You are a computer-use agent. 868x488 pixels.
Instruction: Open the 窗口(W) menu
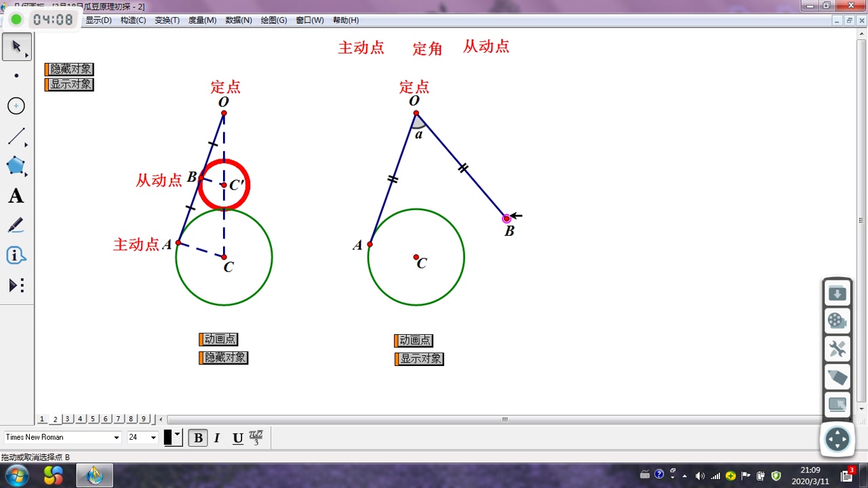point(310,20)
